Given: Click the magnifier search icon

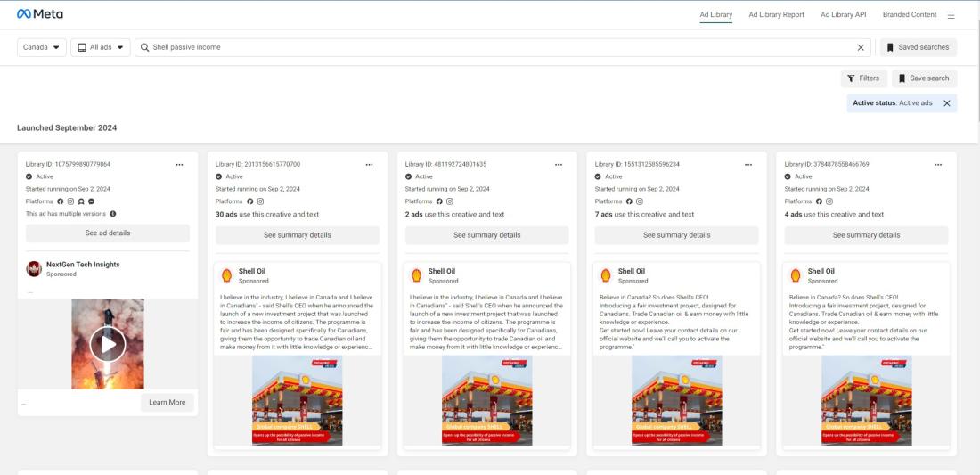Looking at the screenshot, I should coord(144,47).
